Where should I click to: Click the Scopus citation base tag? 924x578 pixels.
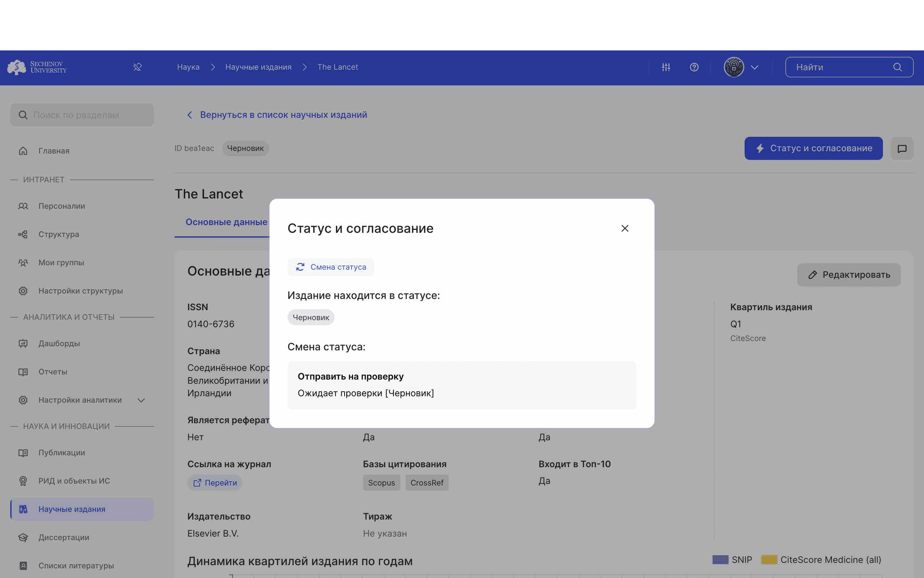[x=381, y=483]
